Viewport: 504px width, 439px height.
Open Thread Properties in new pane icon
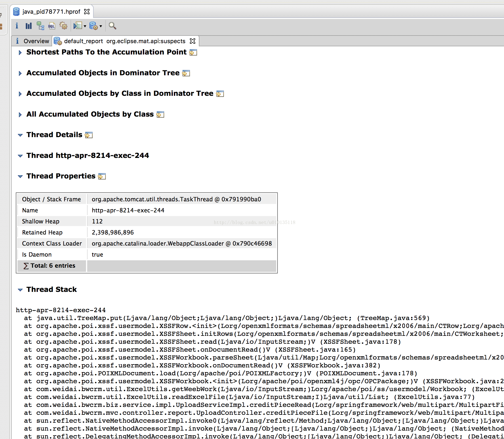pyautogui.click(x=102, y=176)
